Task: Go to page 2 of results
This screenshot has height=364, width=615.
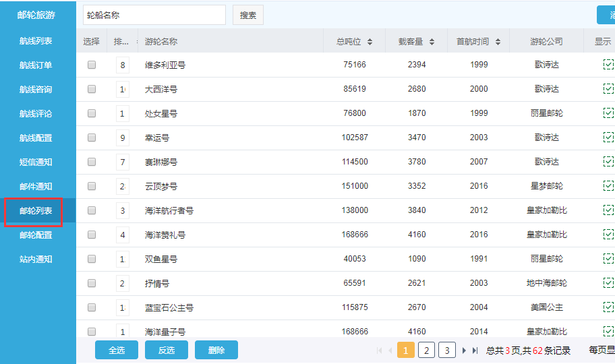Action: click(x=426, y=351)
